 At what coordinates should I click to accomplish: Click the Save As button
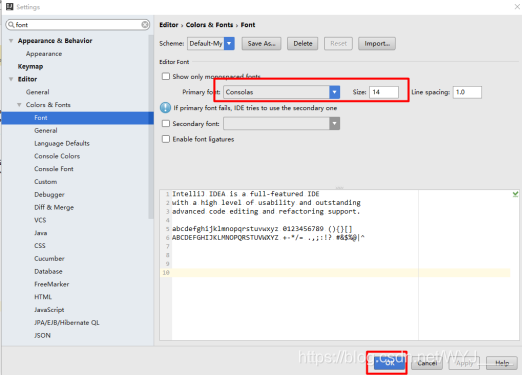tap(262, 43)
